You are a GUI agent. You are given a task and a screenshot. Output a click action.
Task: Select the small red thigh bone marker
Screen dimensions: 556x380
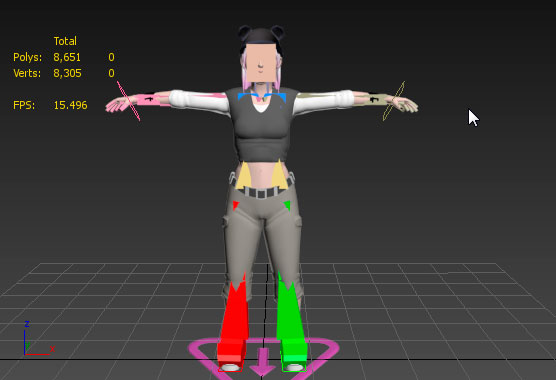tap(236, 205)
